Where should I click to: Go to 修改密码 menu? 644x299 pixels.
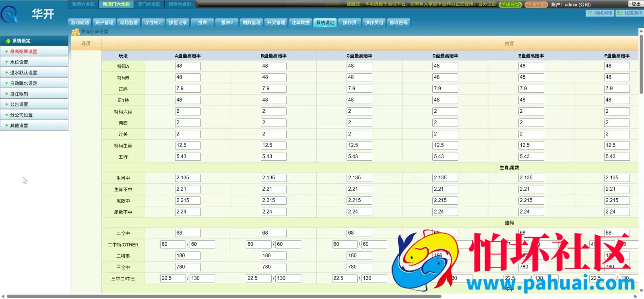[x=398, y=23]
